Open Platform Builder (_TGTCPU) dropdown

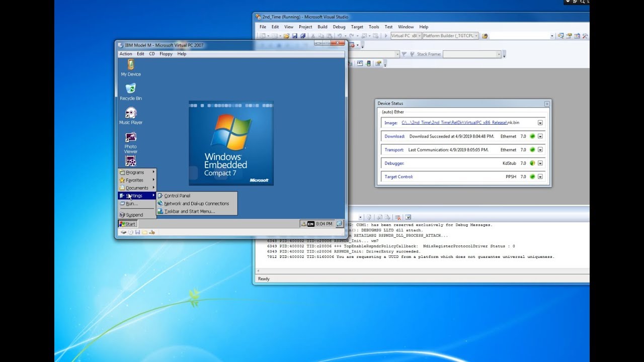coord(450,36)
